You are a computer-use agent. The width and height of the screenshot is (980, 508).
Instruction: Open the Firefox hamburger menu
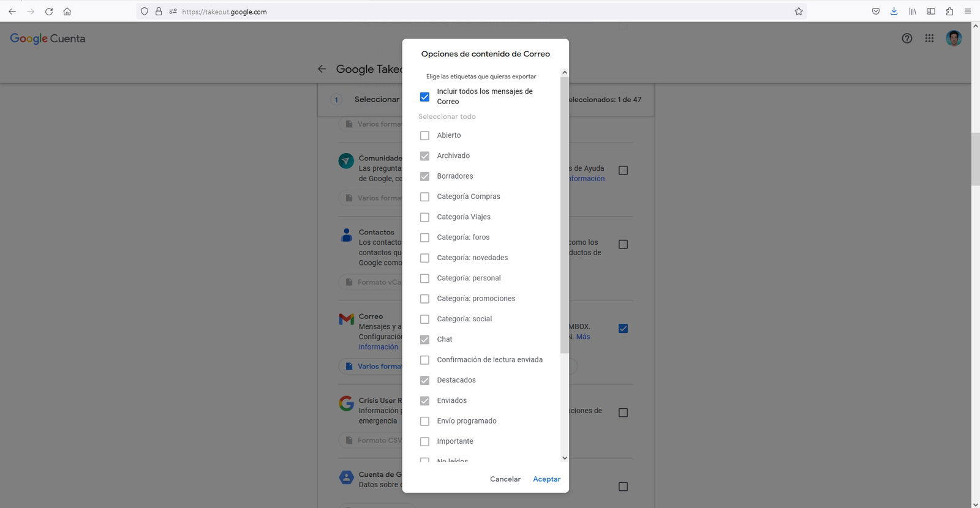tap(968, 11)
